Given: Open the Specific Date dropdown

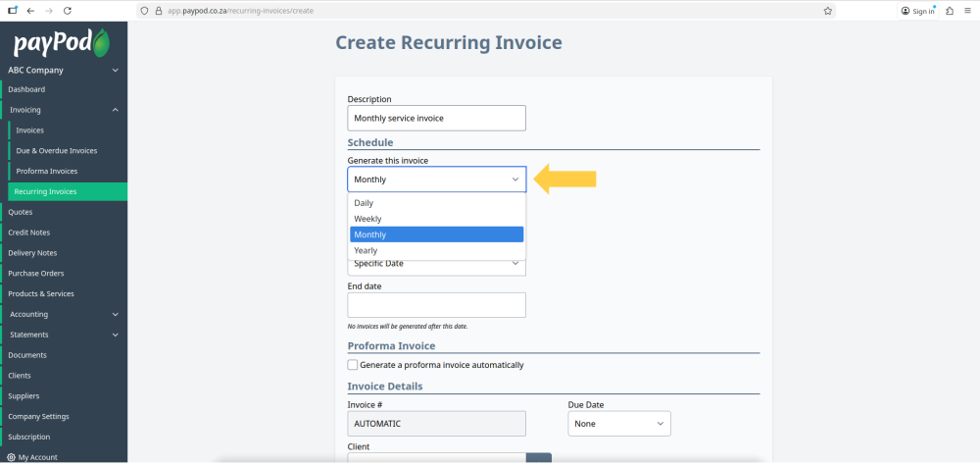Looking at the screenshot, I should (x=437, y=265).
